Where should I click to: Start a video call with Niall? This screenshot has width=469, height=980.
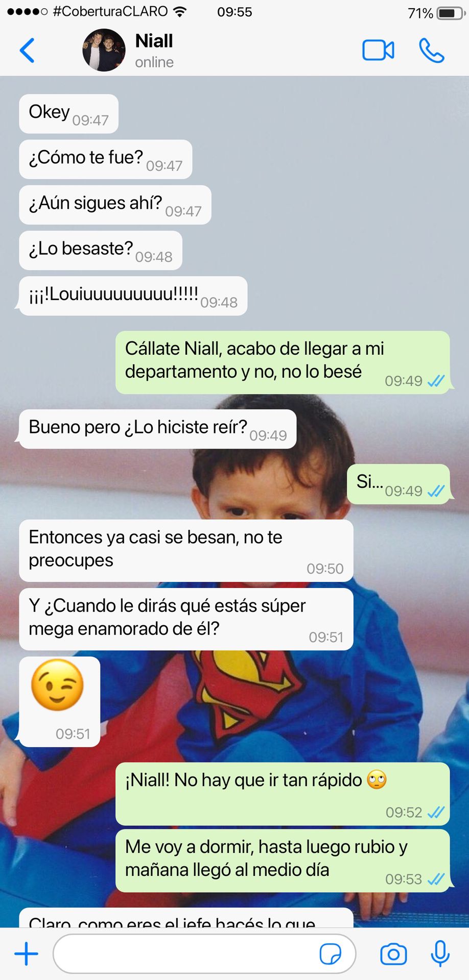(378, 50)
